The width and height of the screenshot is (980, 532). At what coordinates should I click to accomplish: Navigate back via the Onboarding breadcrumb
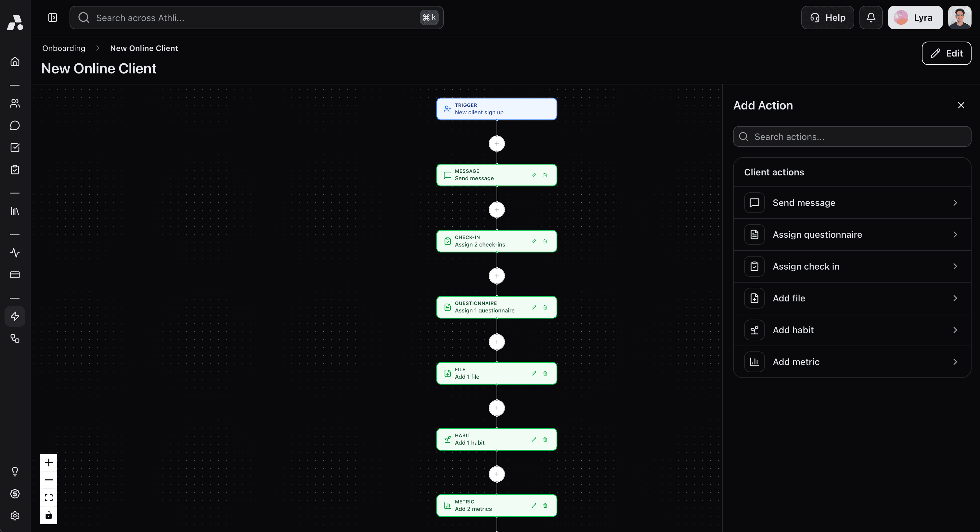(x=64, y=48)
